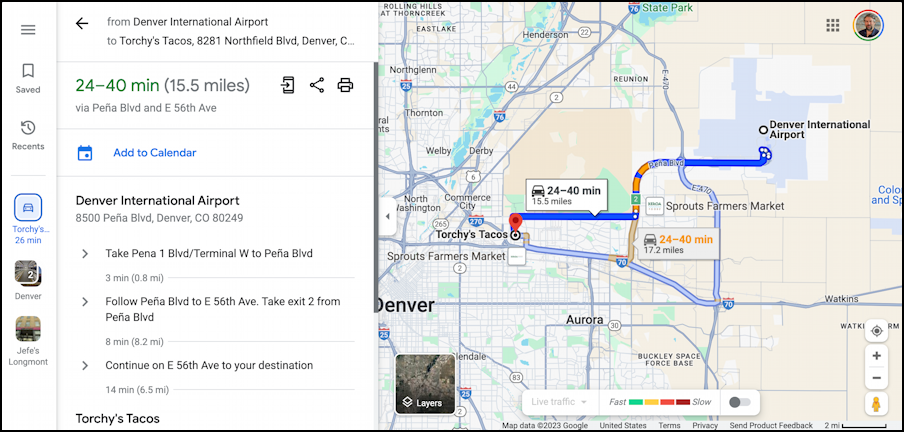This screenshot has height=432, width=904.
Task: Toggle the traffic legend switch
Action: 740,402
